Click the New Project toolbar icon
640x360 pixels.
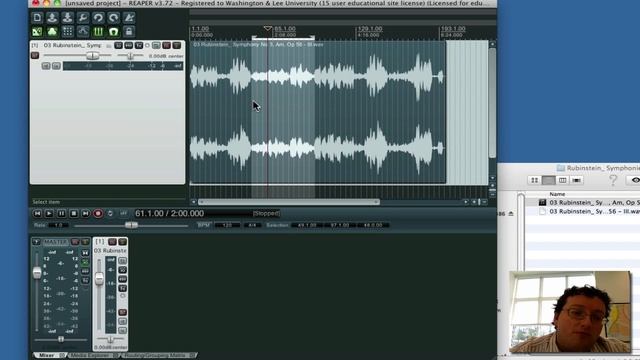(37, 18)
